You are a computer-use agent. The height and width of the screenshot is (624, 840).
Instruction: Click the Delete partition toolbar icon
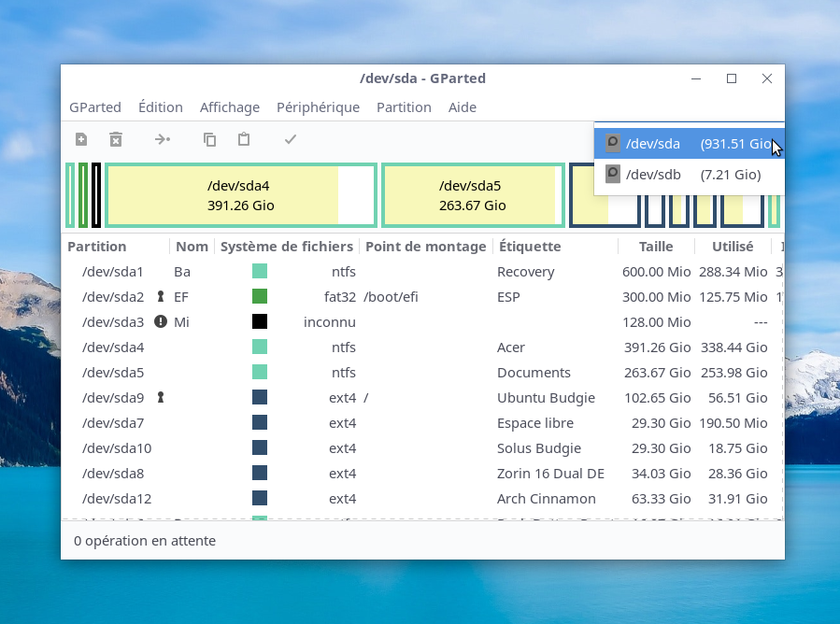(x=116, y=139)
